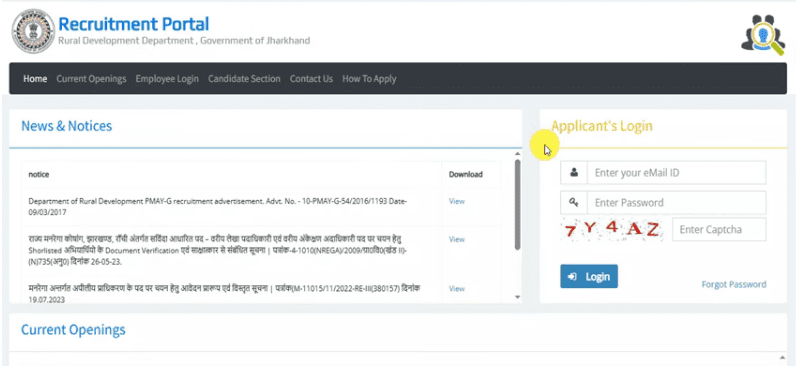Click the Current Openings section heading
796x366 pixels.
point(73,330)
